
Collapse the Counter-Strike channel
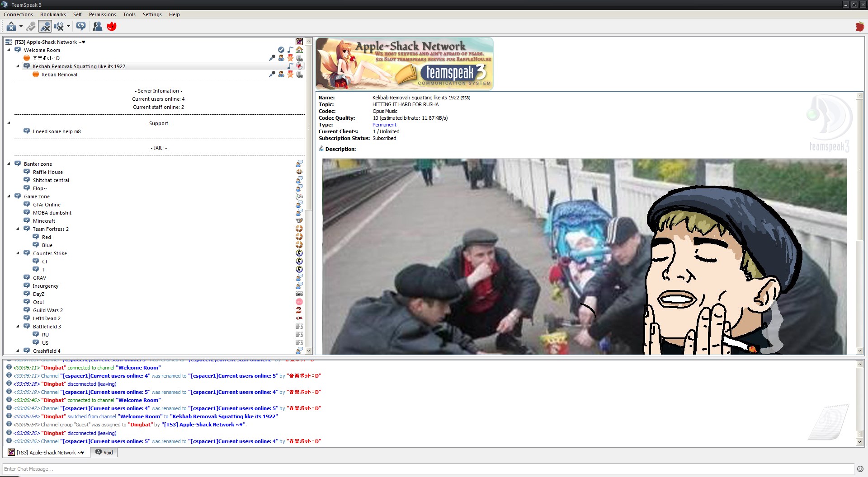pos(18,253)
